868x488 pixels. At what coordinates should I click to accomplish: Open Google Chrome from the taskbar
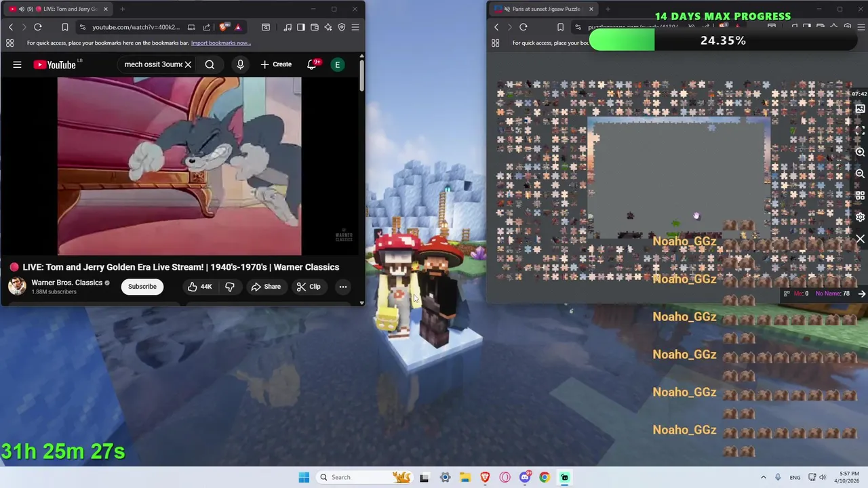[x=545, y=477]
